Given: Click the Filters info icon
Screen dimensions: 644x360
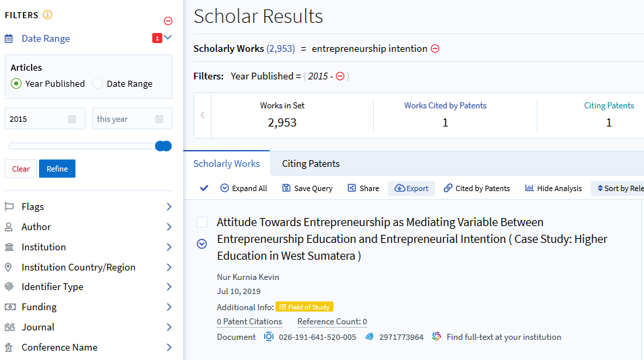Looking at the screenshot, I should (x=47, y=15).
